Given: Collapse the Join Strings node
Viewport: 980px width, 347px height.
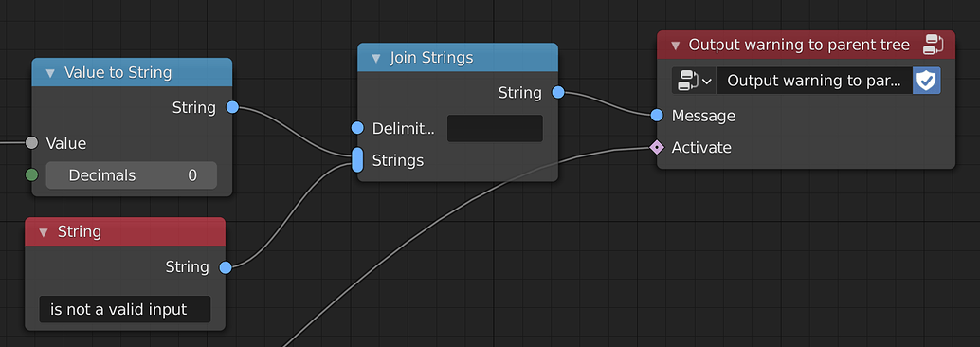Looking at the screenshot, I should point(375,58).
